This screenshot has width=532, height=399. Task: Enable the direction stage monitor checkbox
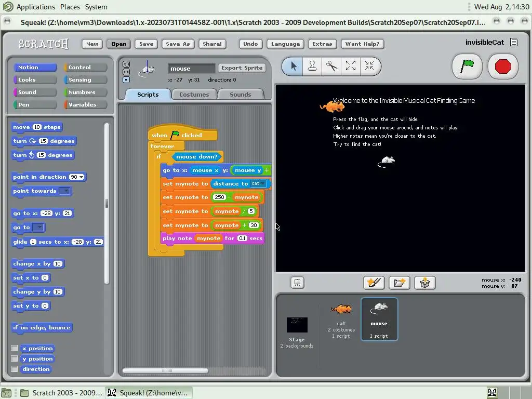(x=14, y=369)
